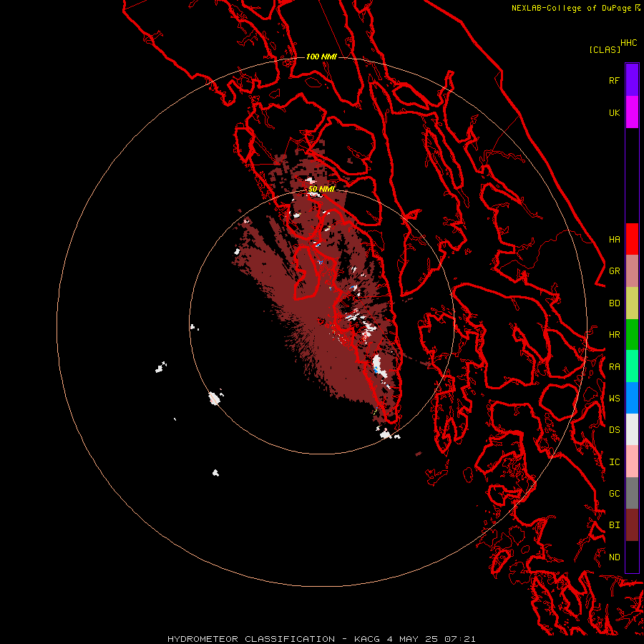The width and height of the screenshot is (644, 644).
Task: Click the WS legend label
Action: [614, 399]
